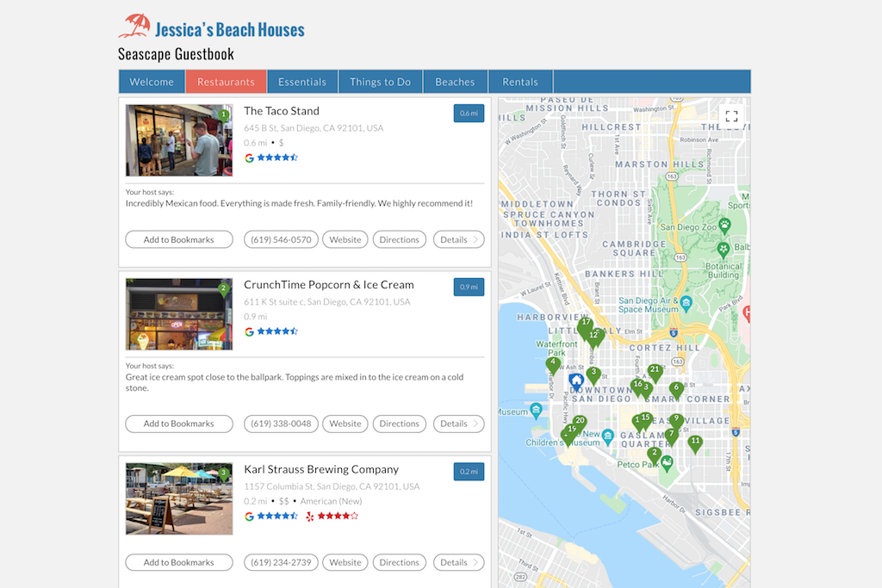Switch to the Rentals tab
Viewport: 882px width, 588px height.
[520, 81]
